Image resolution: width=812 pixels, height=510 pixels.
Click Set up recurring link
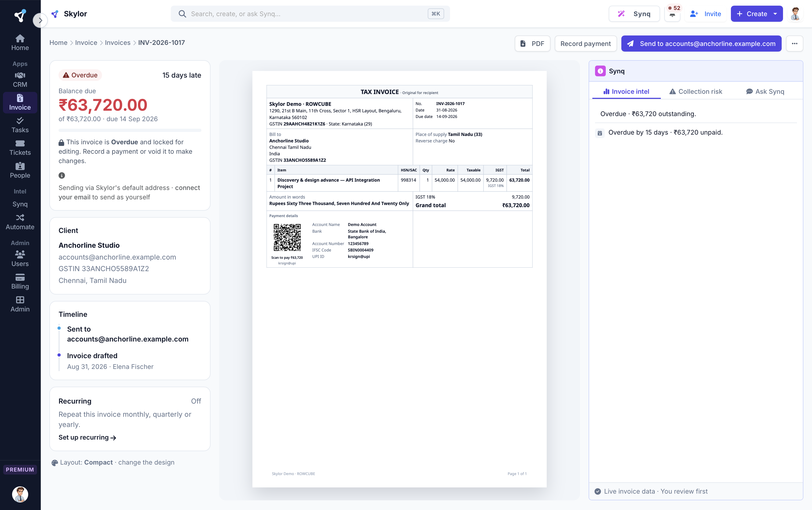[87, 437]
